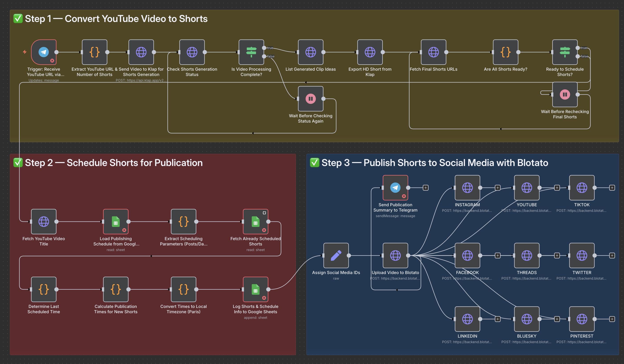Select the List Generated Clip Ideas node
The height and width of the screenshot is (364, 624).
310,52
